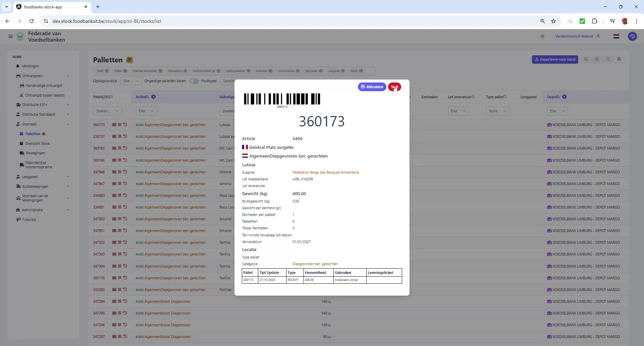Open the Opslagconditie dropdown
The width and height of the screenshot is (644, 346).
coord(130,81)
